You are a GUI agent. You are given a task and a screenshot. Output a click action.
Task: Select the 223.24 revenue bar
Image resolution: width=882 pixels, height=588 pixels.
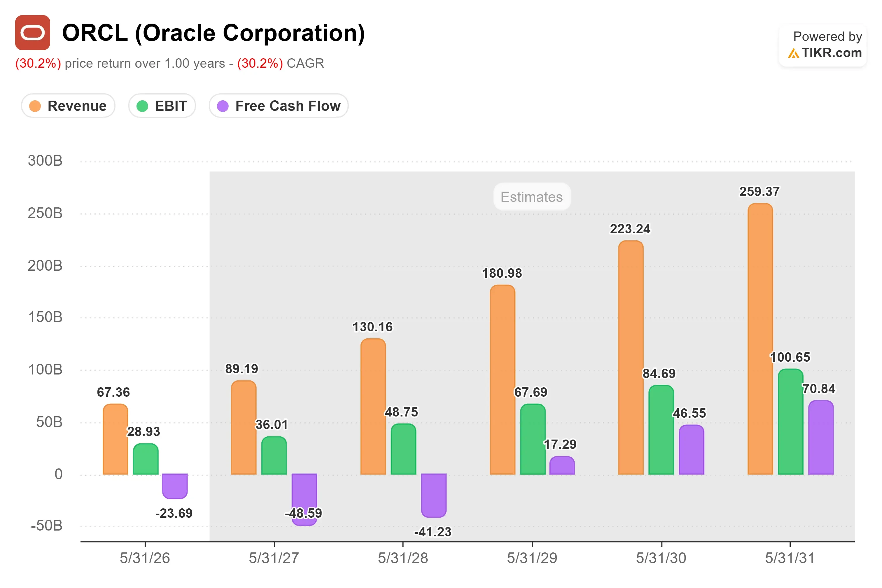click(x=631, y=357)
